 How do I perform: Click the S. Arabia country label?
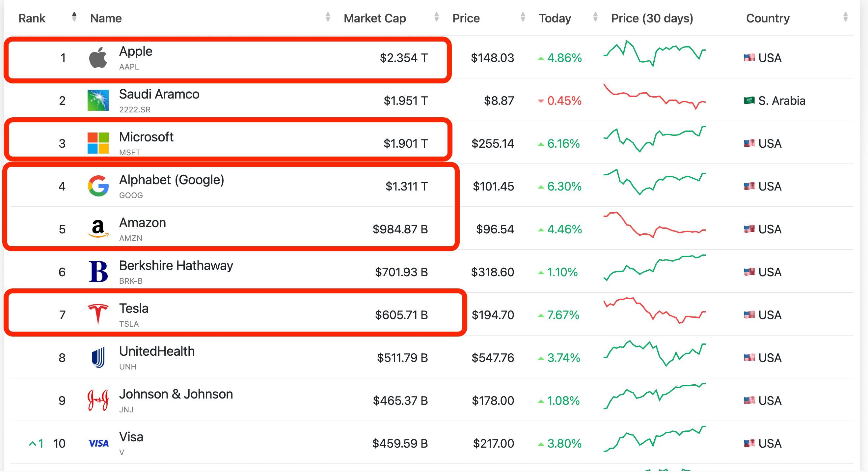(x=782, y=101)
